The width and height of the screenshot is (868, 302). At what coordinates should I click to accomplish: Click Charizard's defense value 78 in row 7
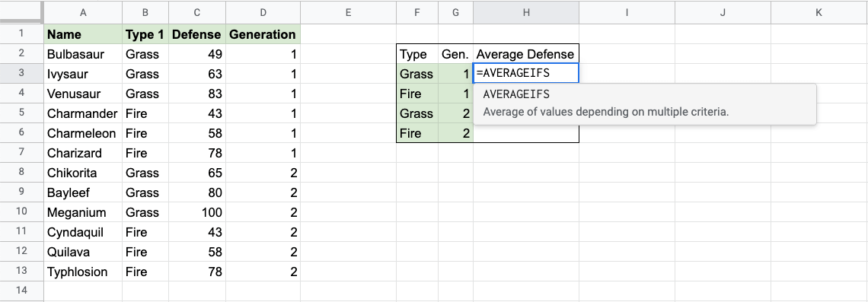(x=198, y=153)
